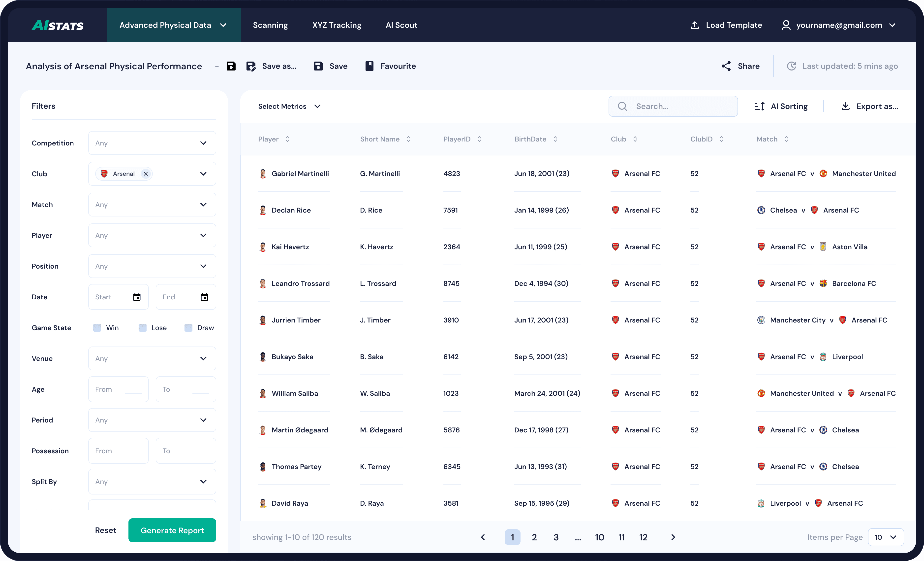
Task: Expand the Select Metrics dropdown
Action: [x=289, y=106]
